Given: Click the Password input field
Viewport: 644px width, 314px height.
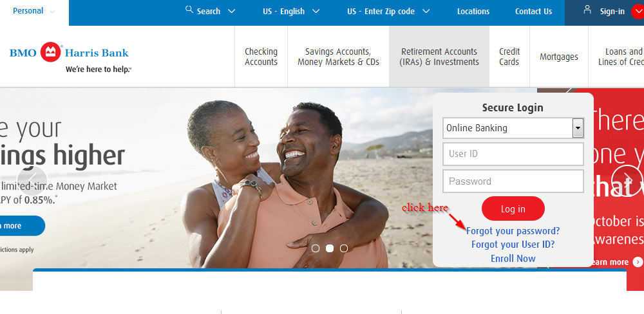Looking at the screenshot, I should [x=513, y=181].
